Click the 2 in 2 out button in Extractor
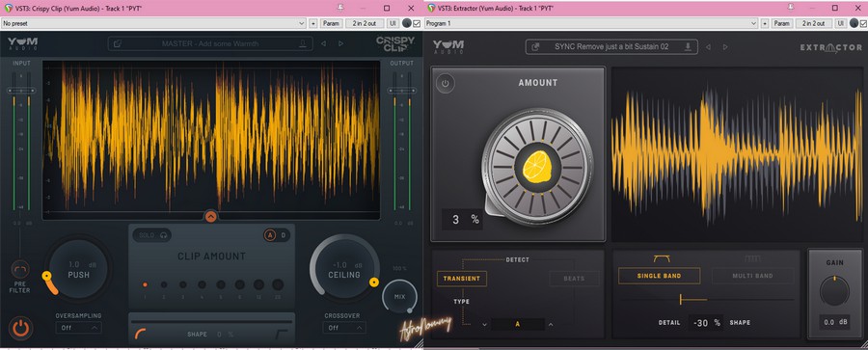The image size is (868, 350). point(814,23)
